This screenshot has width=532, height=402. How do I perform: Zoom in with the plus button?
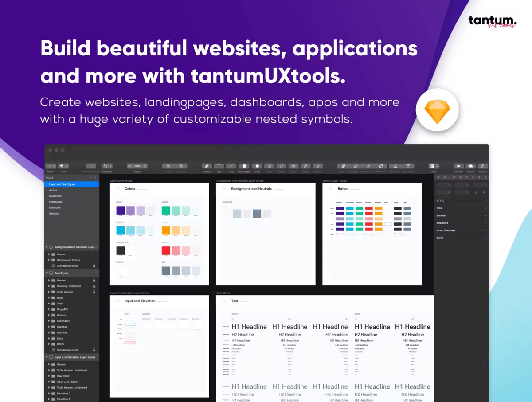coord(145,166)
